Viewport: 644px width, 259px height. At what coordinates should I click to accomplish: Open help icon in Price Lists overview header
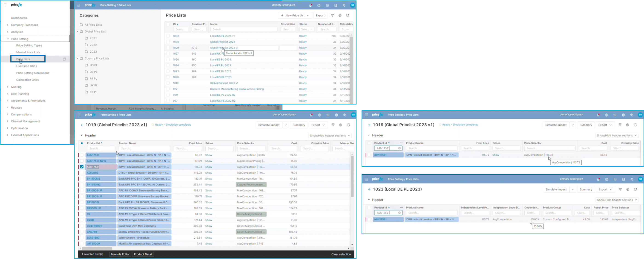tap(319, 5)
